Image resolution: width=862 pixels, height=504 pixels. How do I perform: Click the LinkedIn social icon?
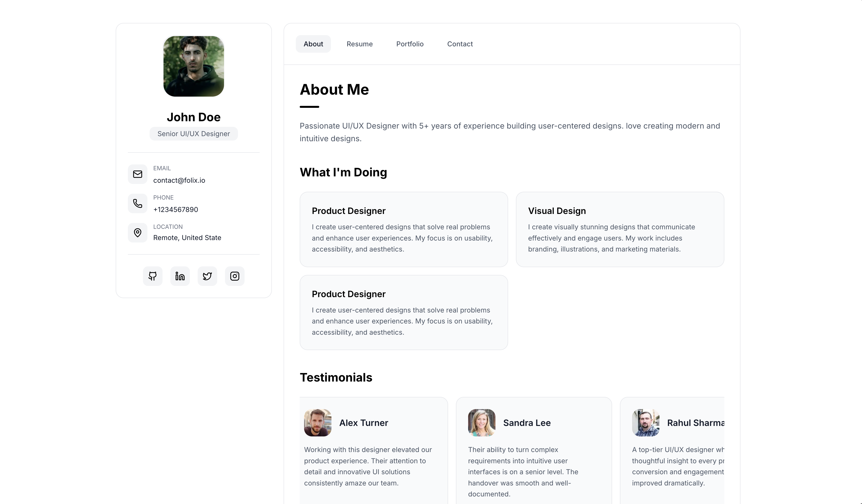(180, 276)
